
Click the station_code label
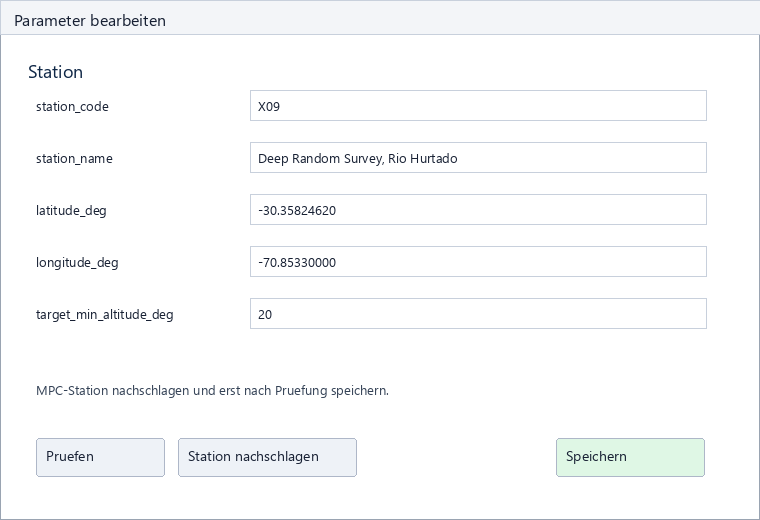72,107
